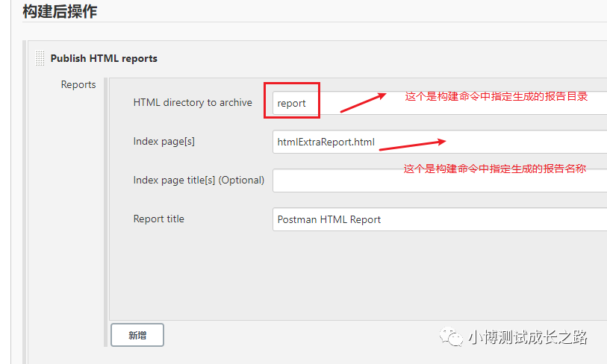Image resolution: width=607 pixels, height=364 pixels.
Task: Select the Publish HTML reports heading
Action: point(104,58)
